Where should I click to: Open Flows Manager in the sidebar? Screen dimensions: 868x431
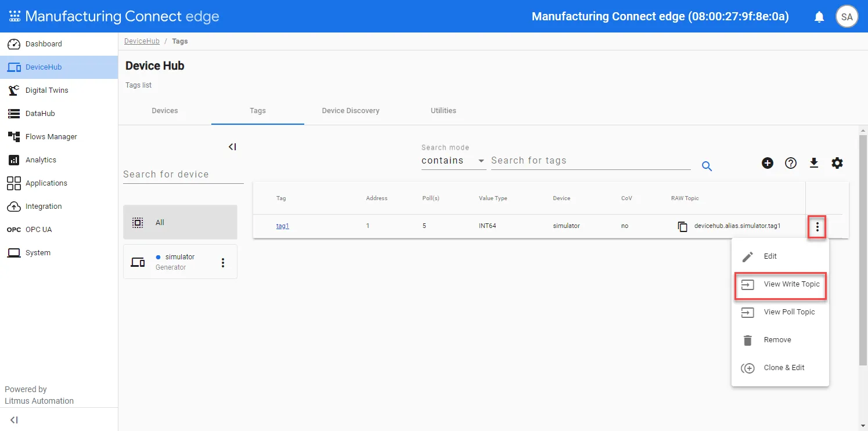[x=59, y=137]
